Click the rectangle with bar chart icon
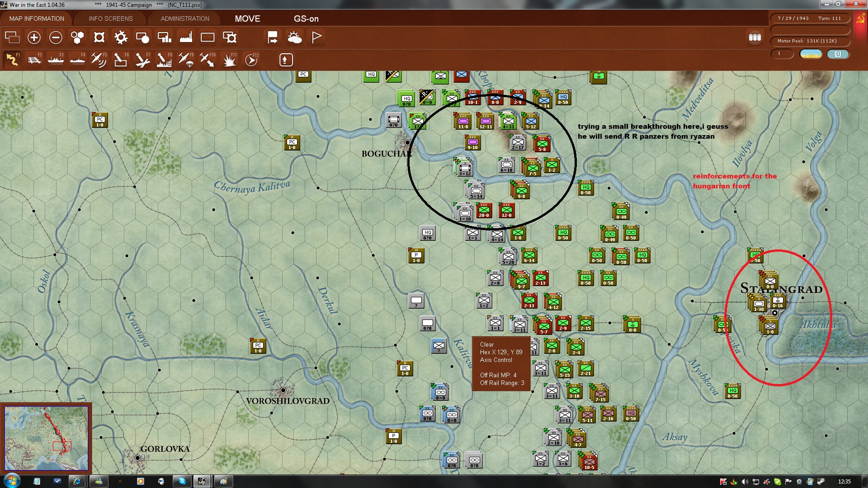 pyautogui.click(x=164, y=37)
